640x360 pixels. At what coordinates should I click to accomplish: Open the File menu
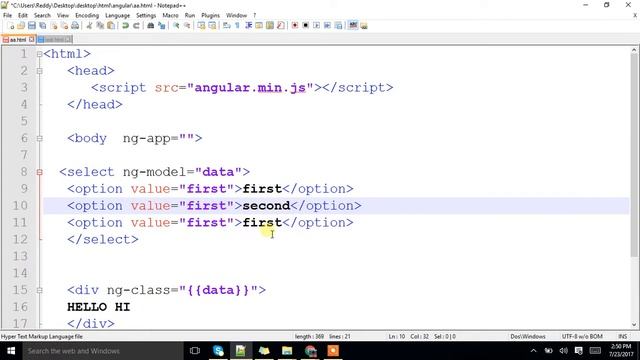pyautogui.click(x=7, y=15)
